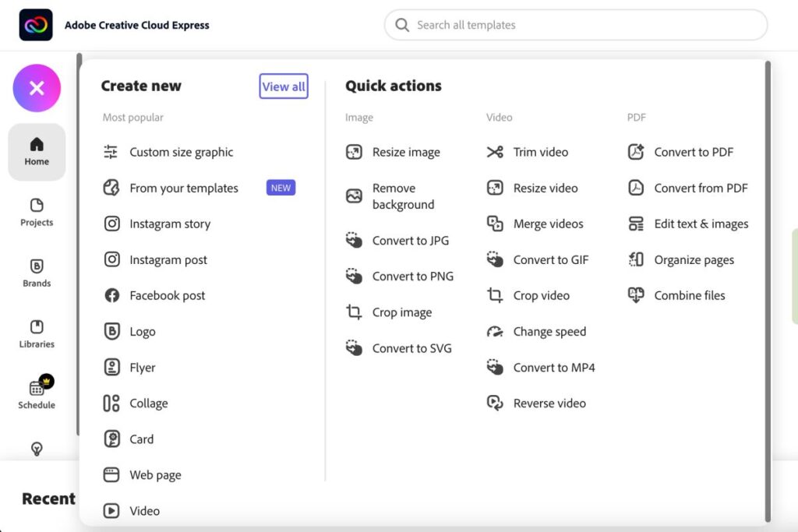Click the Search all templates field
The image size is (798, 532).
pyautogui.click(x=577, y=25)
